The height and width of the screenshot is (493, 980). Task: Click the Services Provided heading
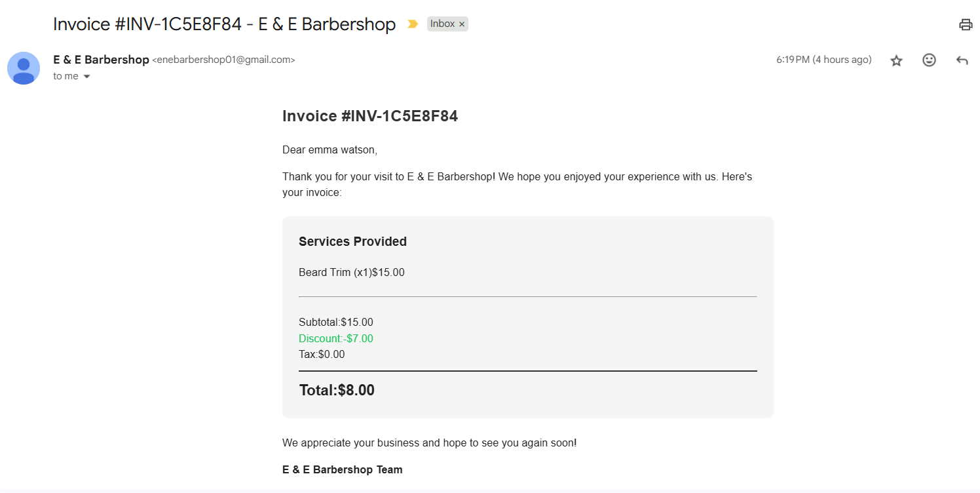(x=352, y=241)
